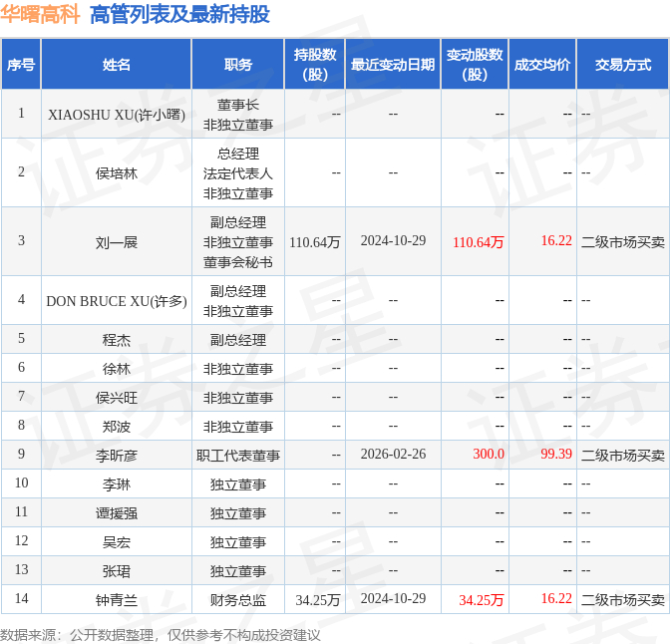Click row number 14
Screen dimensions: 670x644
(x=21, y=598)
